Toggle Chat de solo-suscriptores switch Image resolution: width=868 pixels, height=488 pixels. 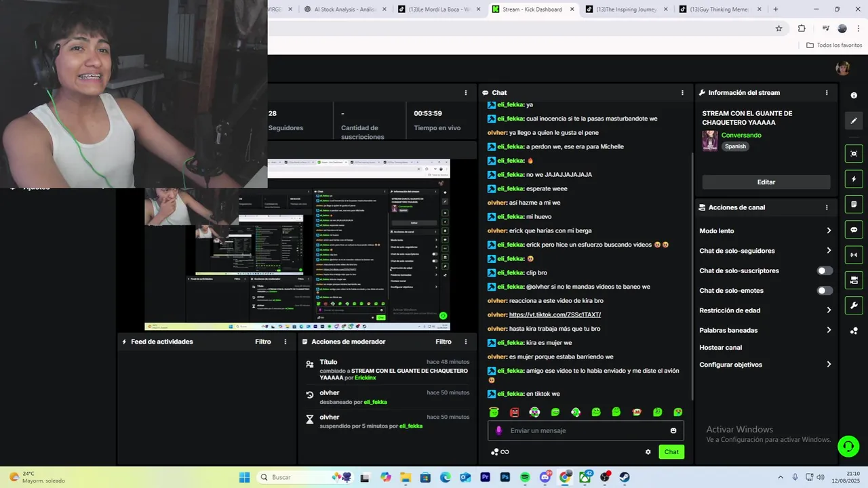(824, 270)
